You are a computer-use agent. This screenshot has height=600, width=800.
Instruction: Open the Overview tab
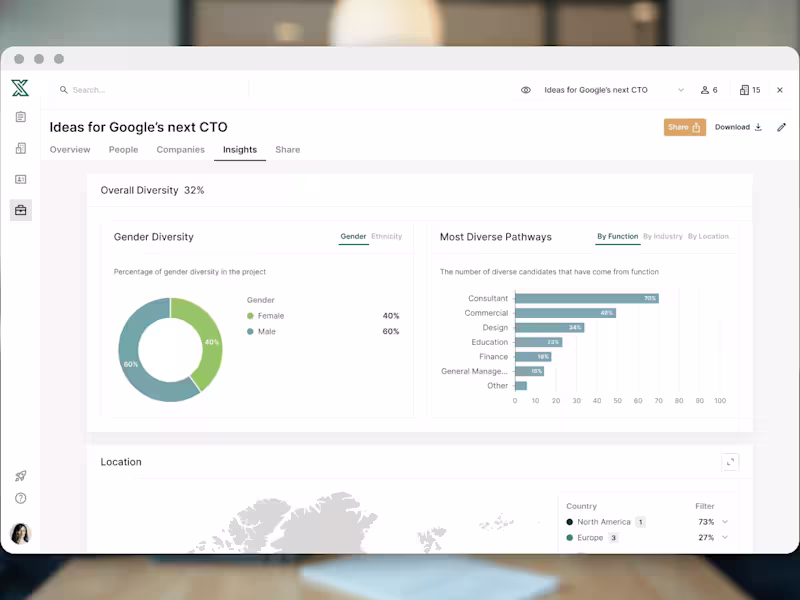coord(70,150)
